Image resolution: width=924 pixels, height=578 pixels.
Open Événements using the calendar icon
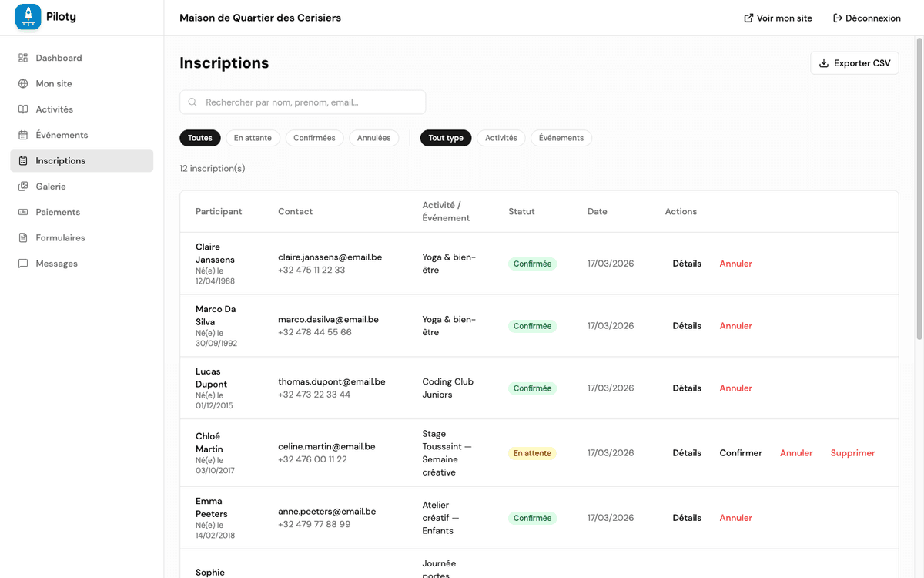[x=23, y=135]
